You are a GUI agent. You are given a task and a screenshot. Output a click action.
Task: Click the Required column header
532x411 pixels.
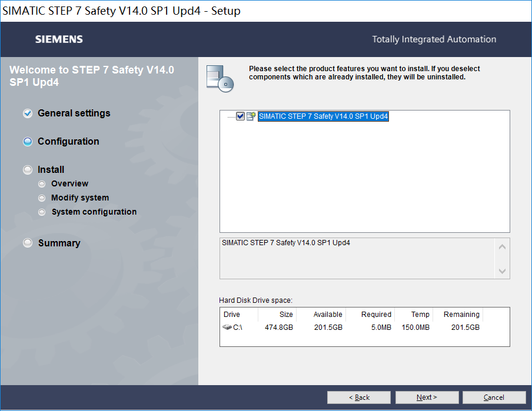(x=370, y=315)
